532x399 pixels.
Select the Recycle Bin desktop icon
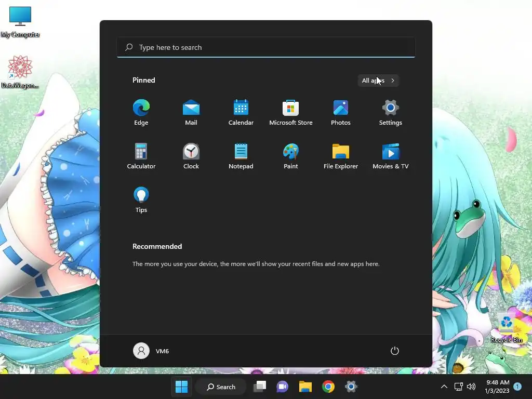tap(507, 328)
